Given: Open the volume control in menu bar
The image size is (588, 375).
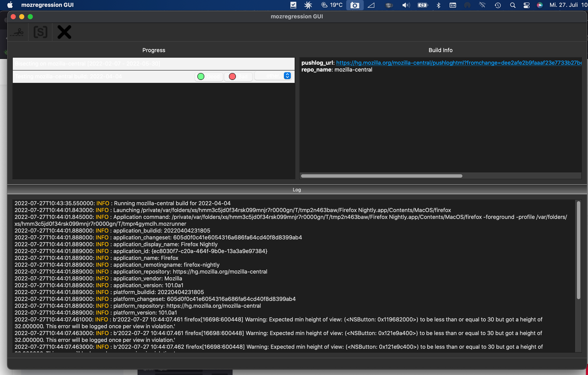Looking at the screenshot, I should tap(405, 5).
